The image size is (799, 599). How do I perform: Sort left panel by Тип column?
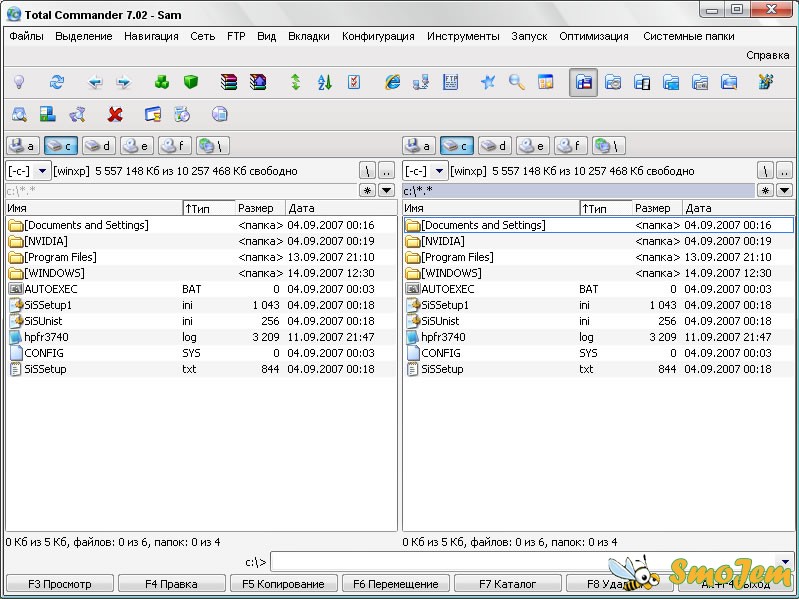click(209, 208)
